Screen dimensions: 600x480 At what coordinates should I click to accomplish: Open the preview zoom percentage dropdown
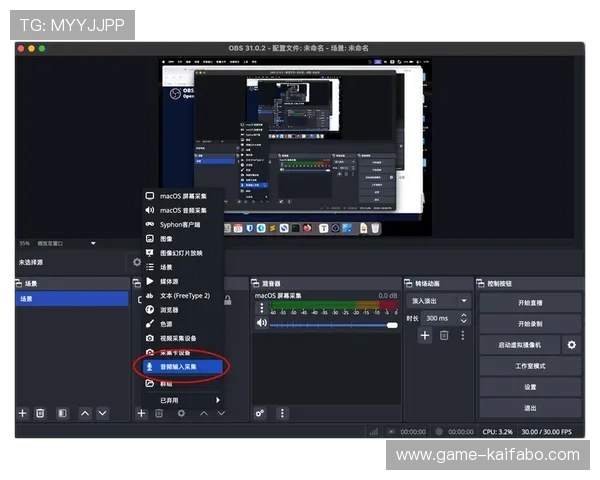click(x=93, y=243)
